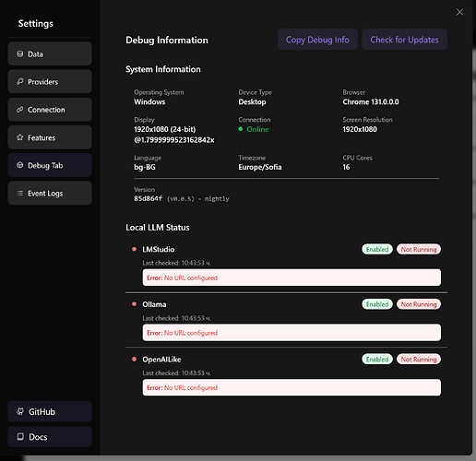Close the Settings dialog with the X
476x461 pixels.
pyautogui.click(x=459, y=12)
